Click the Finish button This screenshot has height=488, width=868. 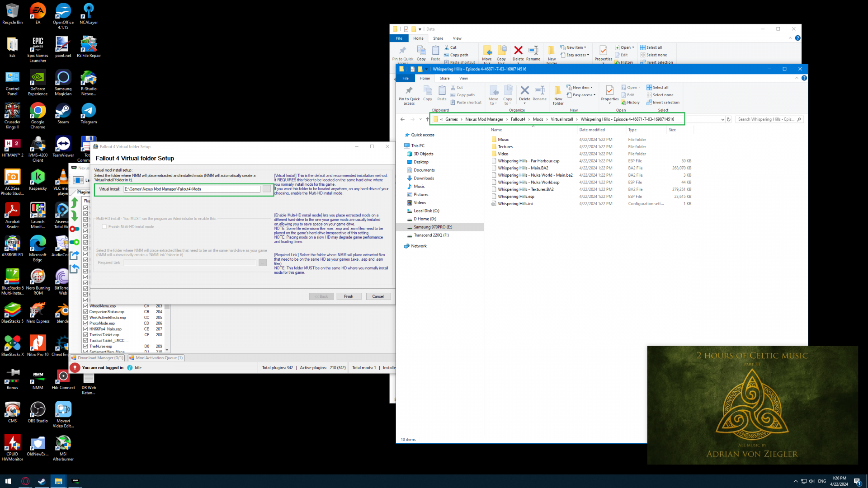[x=348, y=296]
